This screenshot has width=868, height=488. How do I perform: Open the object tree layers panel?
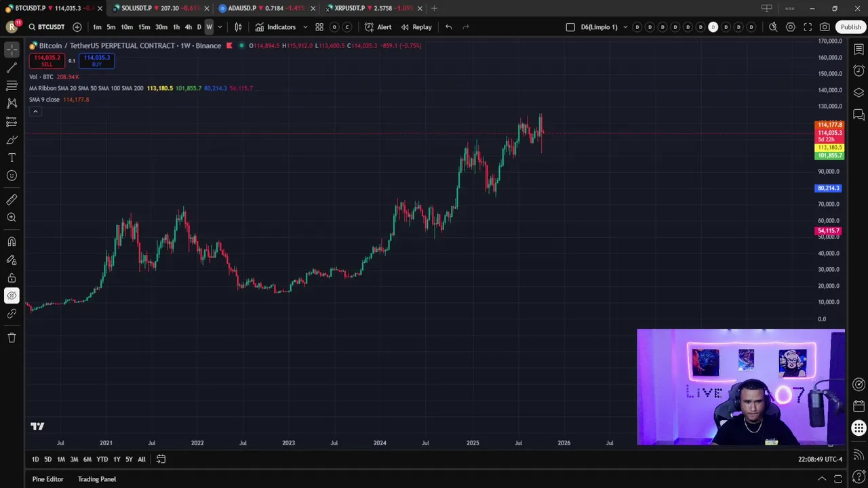(859, 93)
